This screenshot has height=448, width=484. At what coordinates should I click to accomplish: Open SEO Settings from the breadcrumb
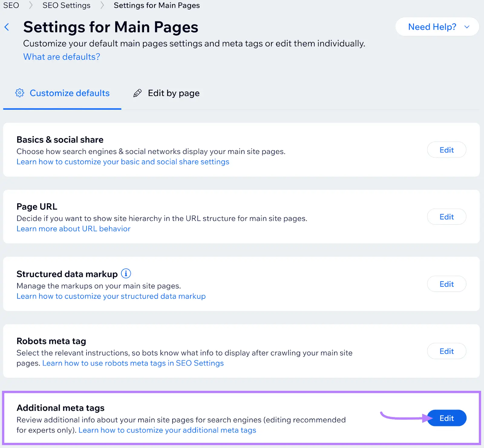[x=66, y=5]
